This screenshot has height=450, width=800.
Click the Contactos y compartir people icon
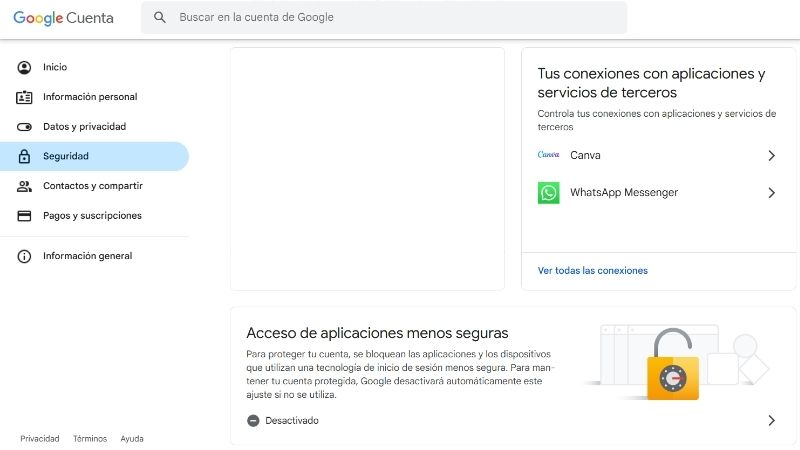24,186
